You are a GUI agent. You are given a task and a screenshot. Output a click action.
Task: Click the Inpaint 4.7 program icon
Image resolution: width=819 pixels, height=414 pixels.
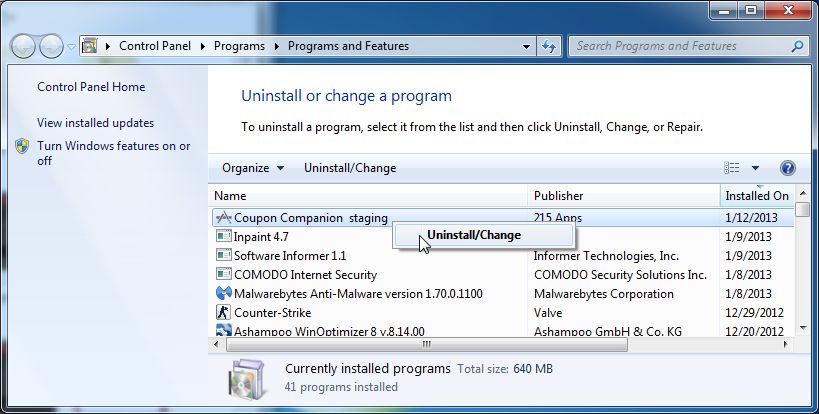coord(223,236)
